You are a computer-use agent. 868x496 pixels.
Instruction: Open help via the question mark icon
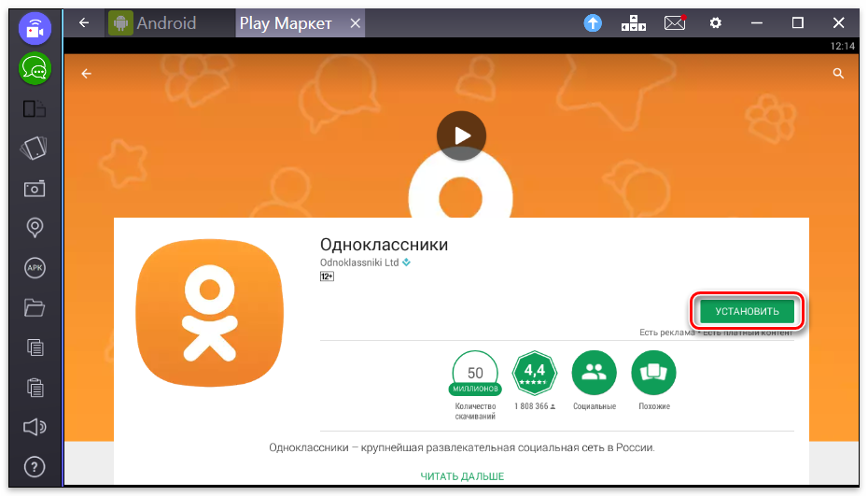pos(35,466)
